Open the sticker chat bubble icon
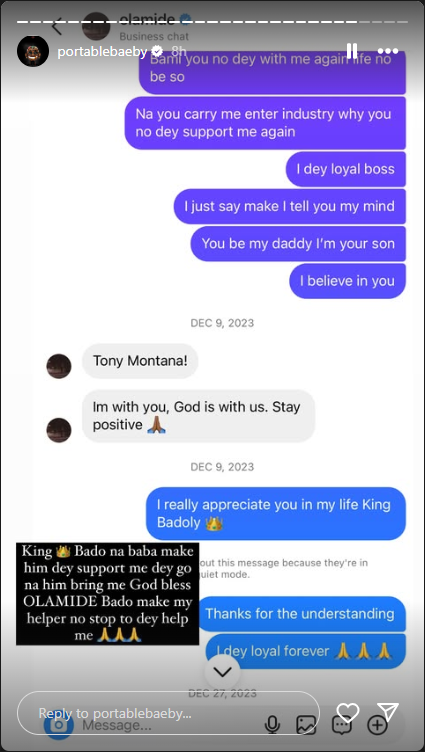 (342, 726)
